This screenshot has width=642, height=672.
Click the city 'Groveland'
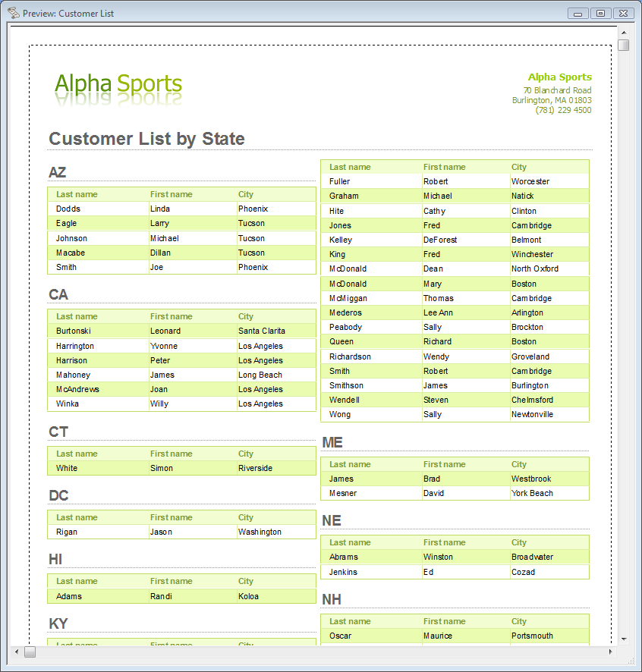tap(530, 356)
